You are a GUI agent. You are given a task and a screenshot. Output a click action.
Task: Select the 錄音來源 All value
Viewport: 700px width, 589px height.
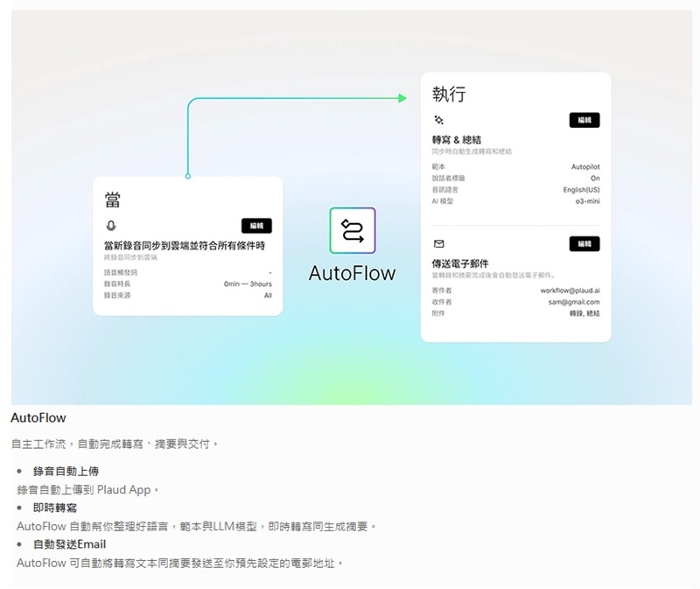268,296
